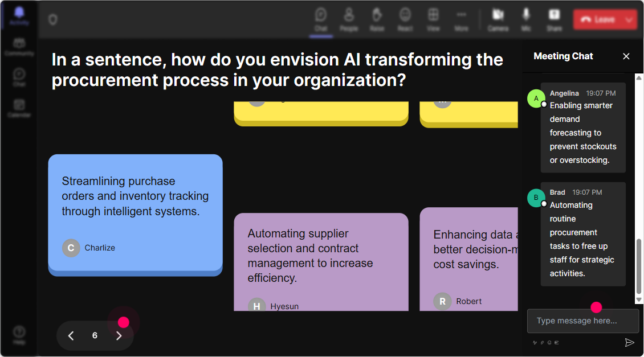Click Charlize's avatar on the blue card
Screen dimensions: 644x357
coord(71,248)
